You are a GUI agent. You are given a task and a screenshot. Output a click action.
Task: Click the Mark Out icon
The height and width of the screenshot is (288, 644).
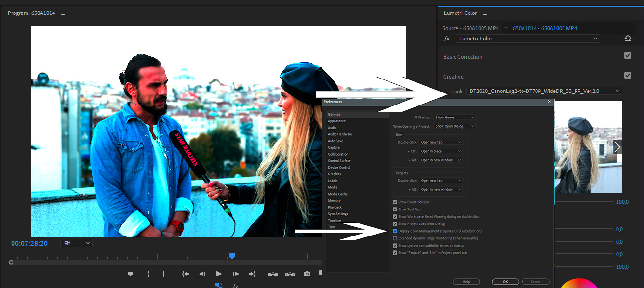[163, 274]
